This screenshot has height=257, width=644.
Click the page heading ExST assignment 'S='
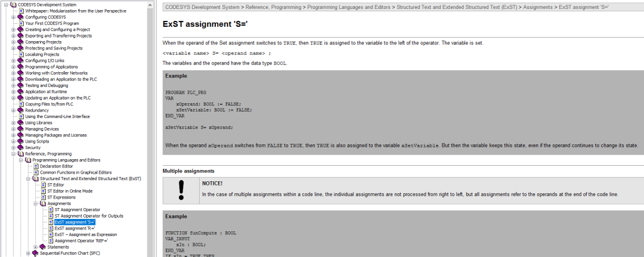pos(205,24)
